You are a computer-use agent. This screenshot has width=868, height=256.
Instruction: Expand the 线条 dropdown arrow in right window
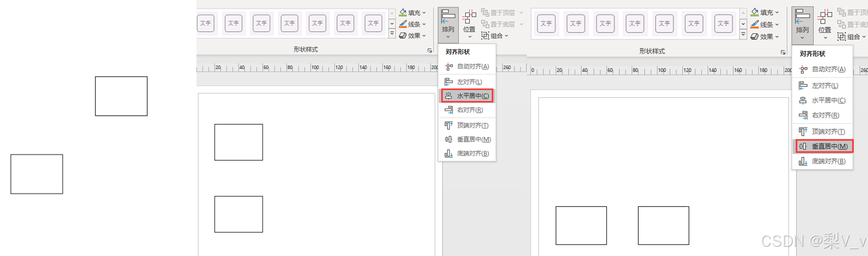pos(777,24)
